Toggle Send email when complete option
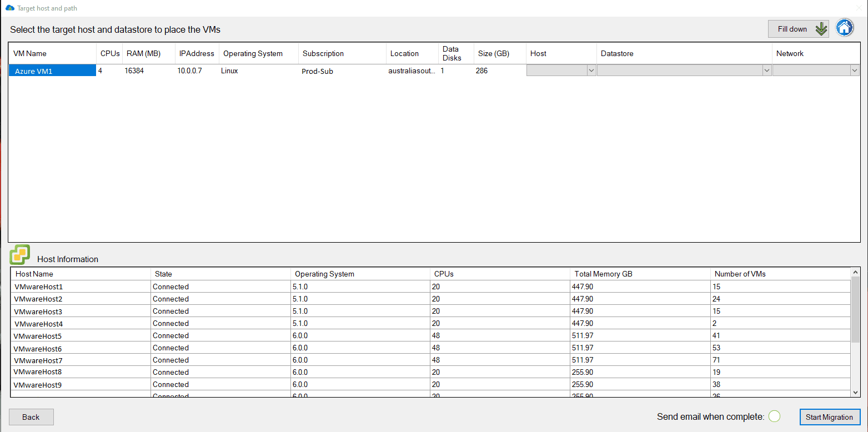Image resolution: width=868 pixels, height=432 pixels. tap(775, 416)
